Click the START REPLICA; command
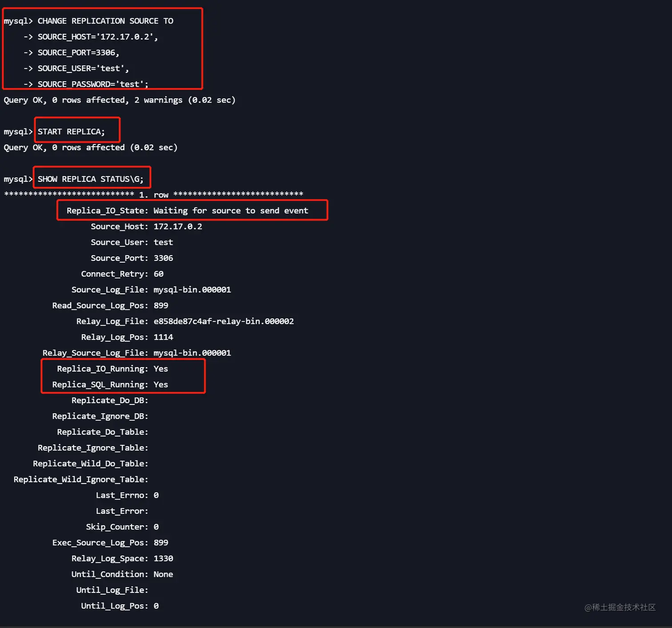Image resolution: width=672 pixels, height=628 pixels. [71, 132]
